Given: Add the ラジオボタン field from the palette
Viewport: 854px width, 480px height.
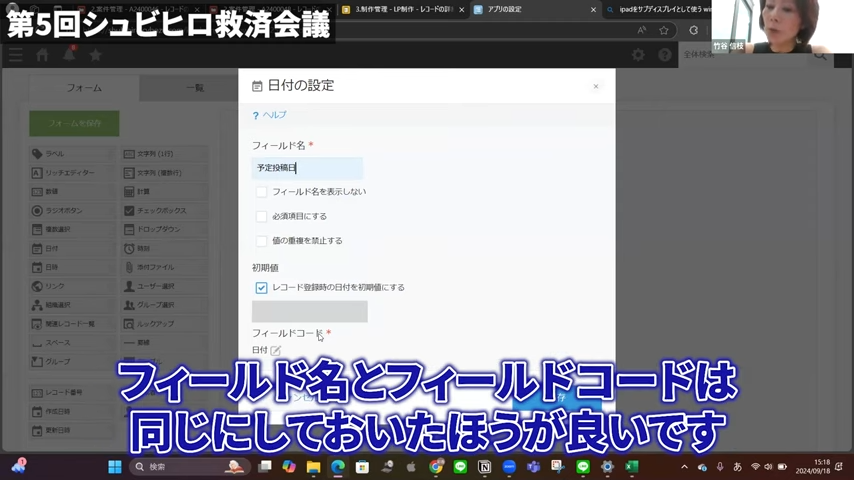Looking at the screenshot, I should pyautogui.click(x=72, y=210).
